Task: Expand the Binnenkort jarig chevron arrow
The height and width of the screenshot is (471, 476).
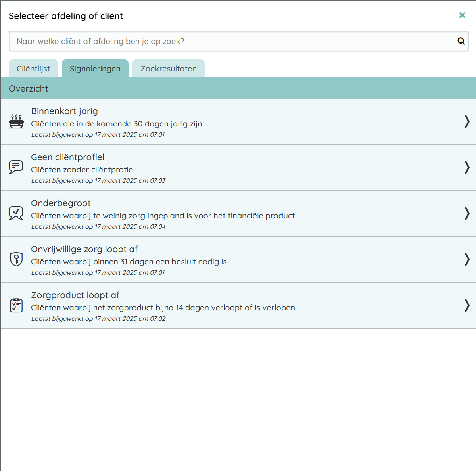Action: pyautogui.click(x=467, y=121)
